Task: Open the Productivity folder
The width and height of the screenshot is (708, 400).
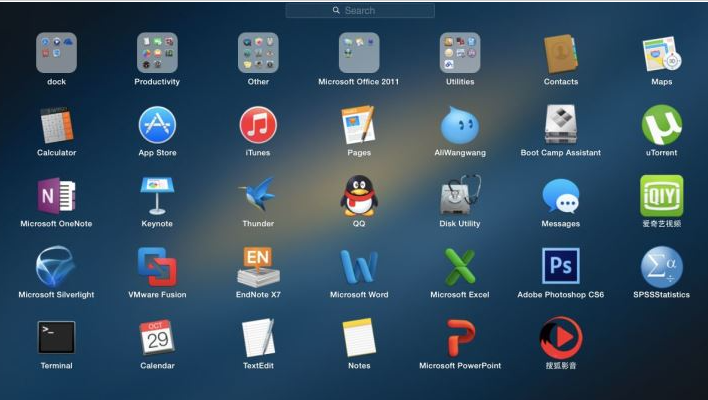Action: 157,53
